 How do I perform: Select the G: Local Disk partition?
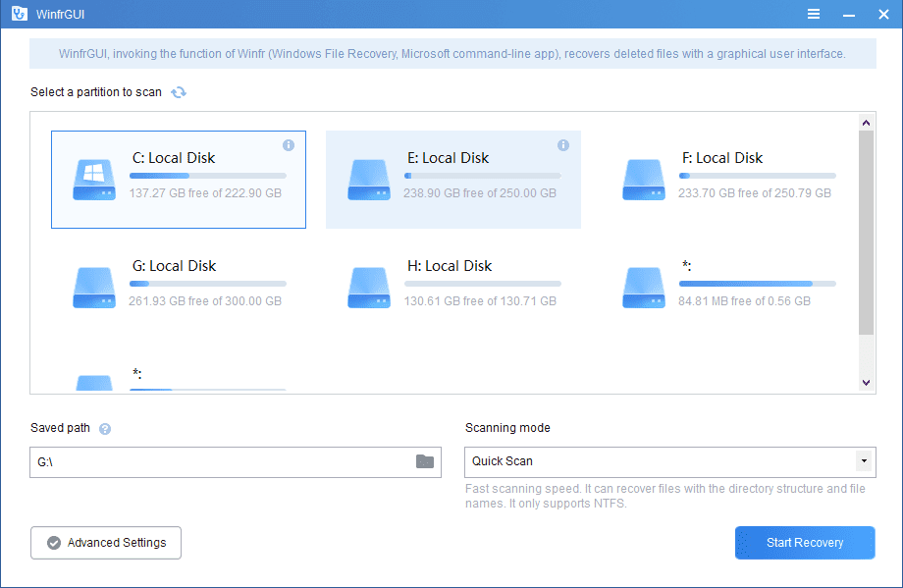click(x=179, y=288)
